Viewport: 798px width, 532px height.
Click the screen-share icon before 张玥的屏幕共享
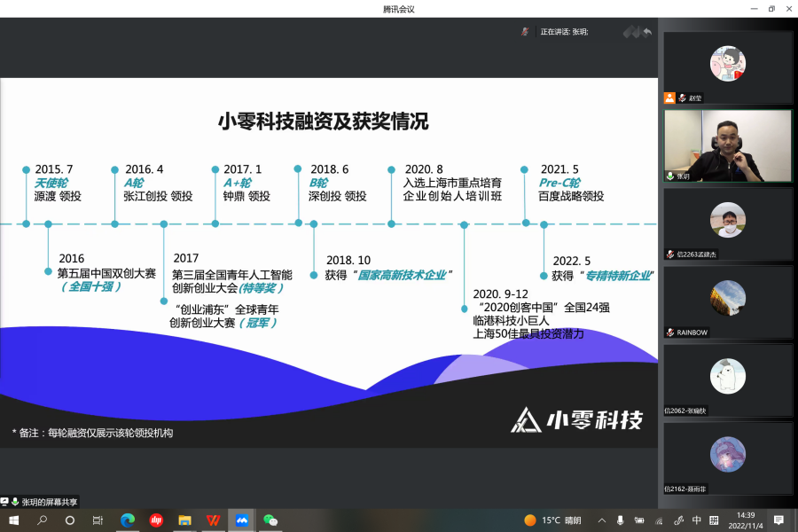pos(4,502)
